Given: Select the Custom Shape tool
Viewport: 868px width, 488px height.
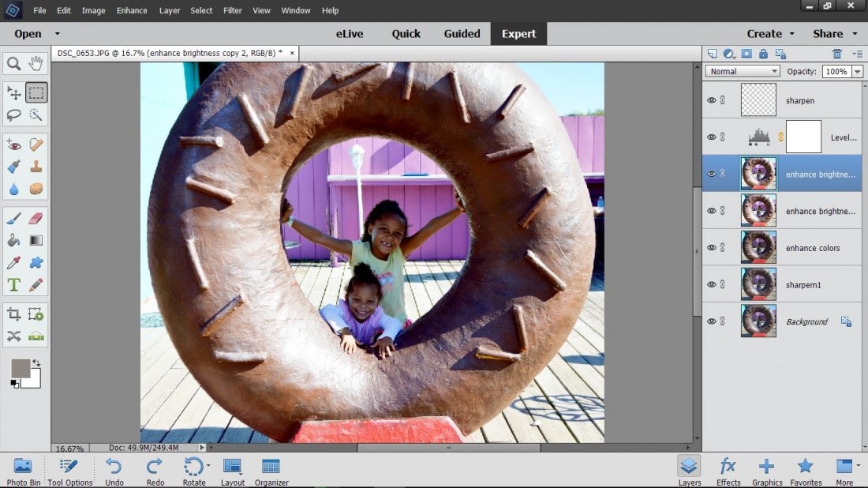Looking at the screenshot, I should 36,262.
